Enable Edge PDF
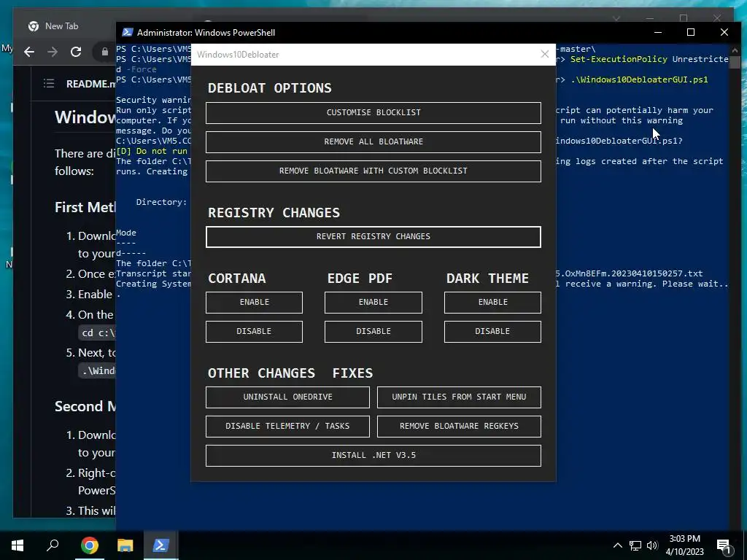Viewport: 747px width, 560px height. (x=373, y=303)
